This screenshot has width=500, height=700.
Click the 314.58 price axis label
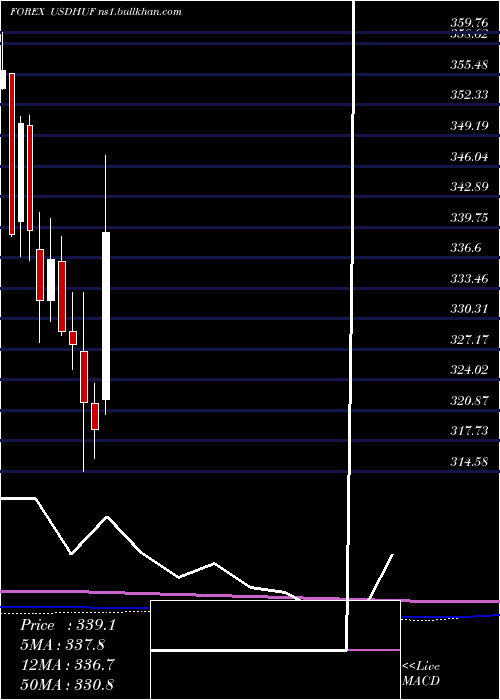tap(469, 462)
